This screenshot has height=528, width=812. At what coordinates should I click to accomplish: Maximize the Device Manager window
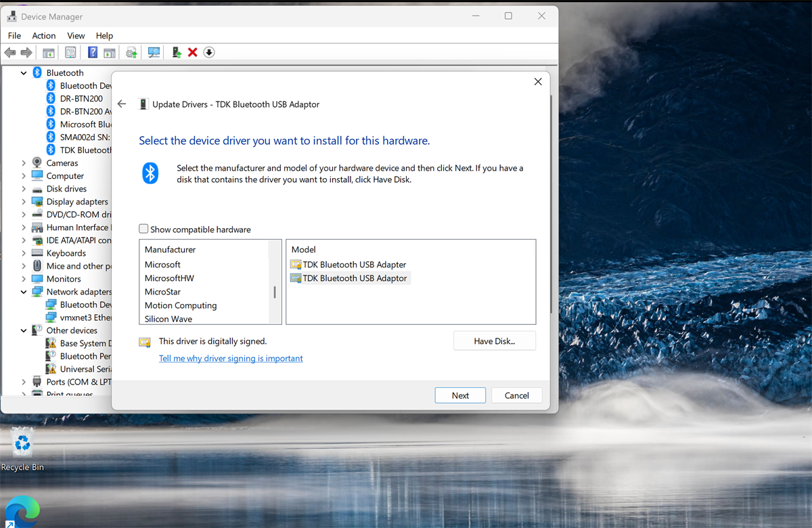[x=508, y=16]
